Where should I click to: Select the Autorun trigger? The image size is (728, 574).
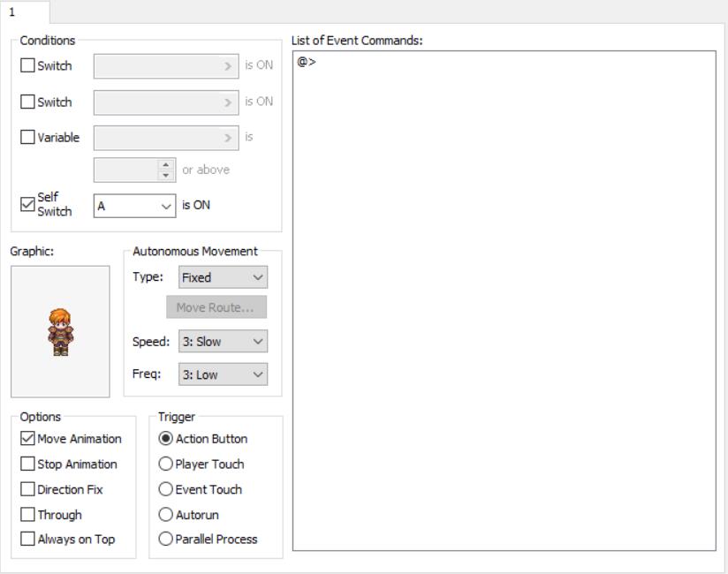(x=165, y=514)
